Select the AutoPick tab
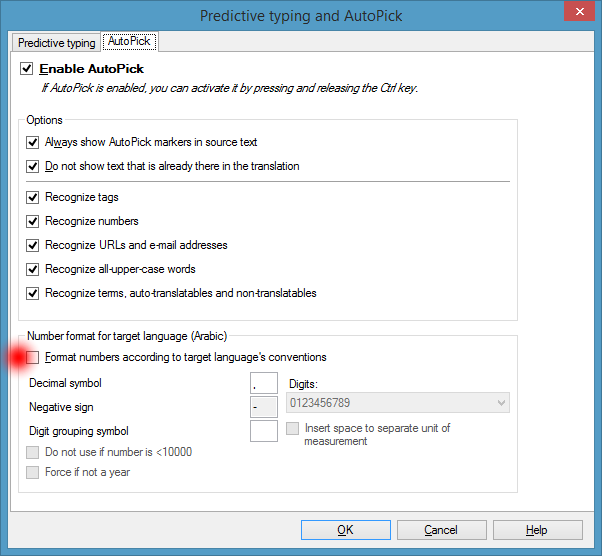 tap(130, 42)
